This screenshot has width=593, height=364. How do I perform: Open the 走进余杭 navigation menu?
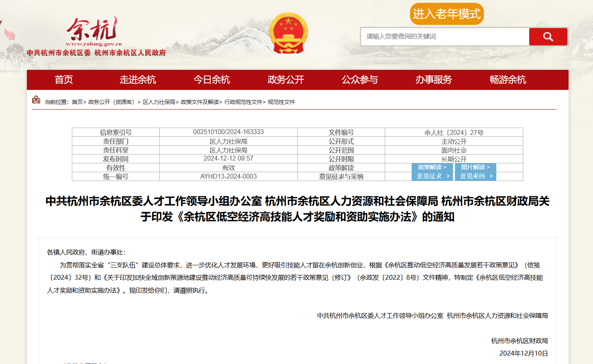[x=138, y=80]
